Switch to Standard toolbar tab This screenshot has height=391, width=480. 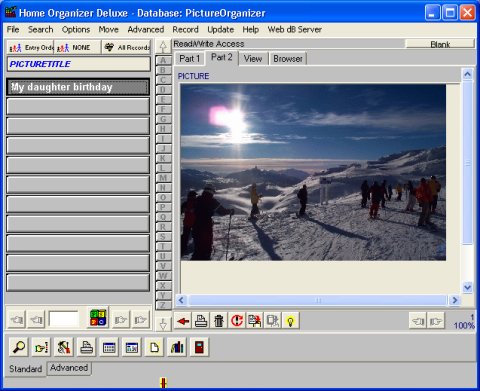[x=26, y=369]
